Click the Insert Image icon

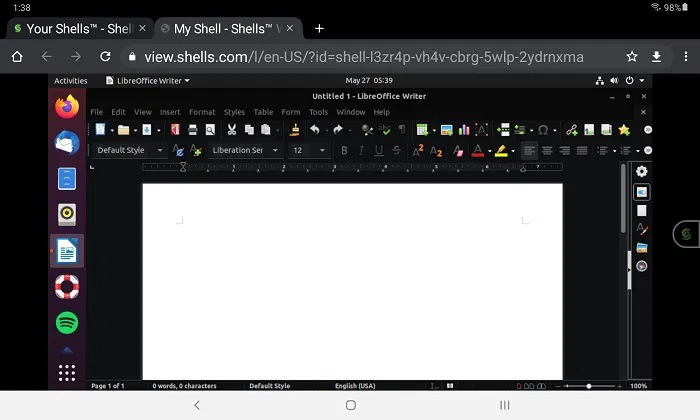pos(446,130)
